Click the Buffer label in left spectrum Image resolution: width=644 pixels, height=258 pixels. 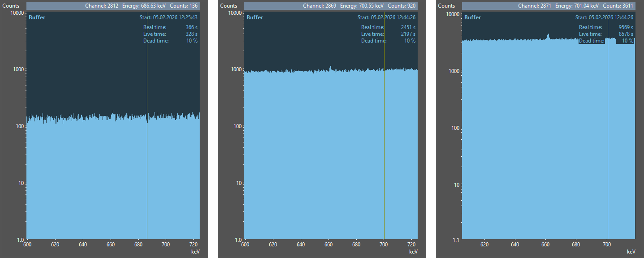[37, 18]
